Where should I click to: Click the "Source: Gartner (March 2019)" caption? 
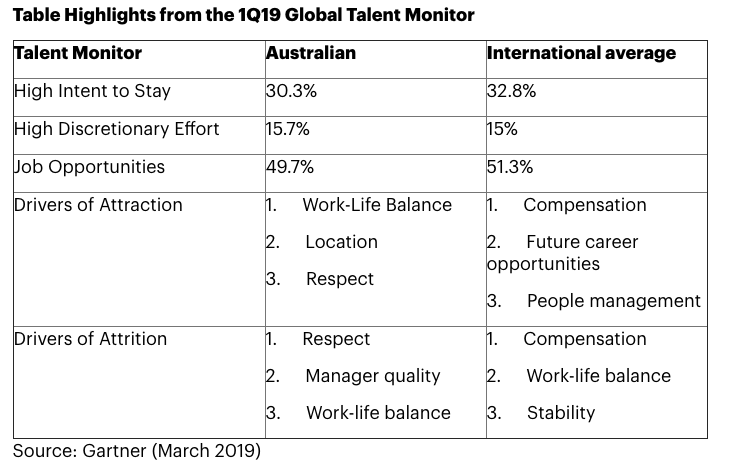click(137, 451)
